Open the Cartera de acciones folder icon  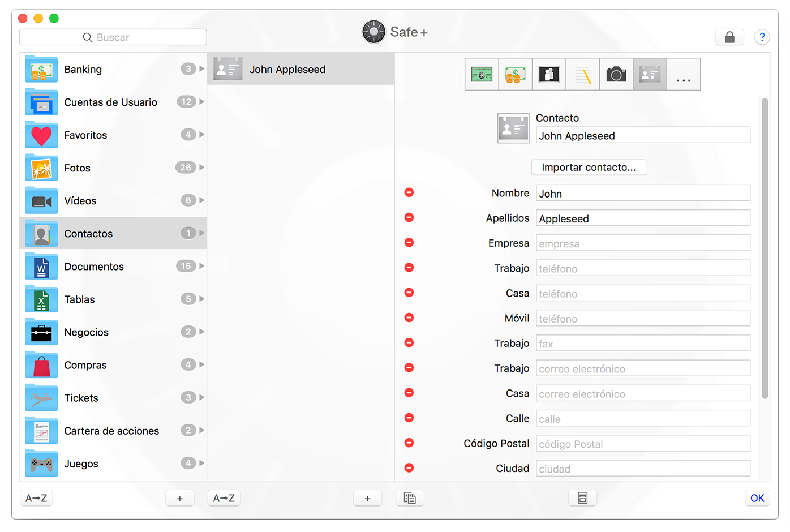coord(41,430)
